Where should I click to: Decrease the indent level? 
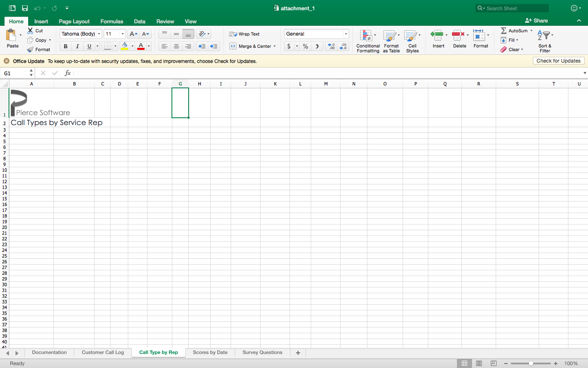[202, 46]
